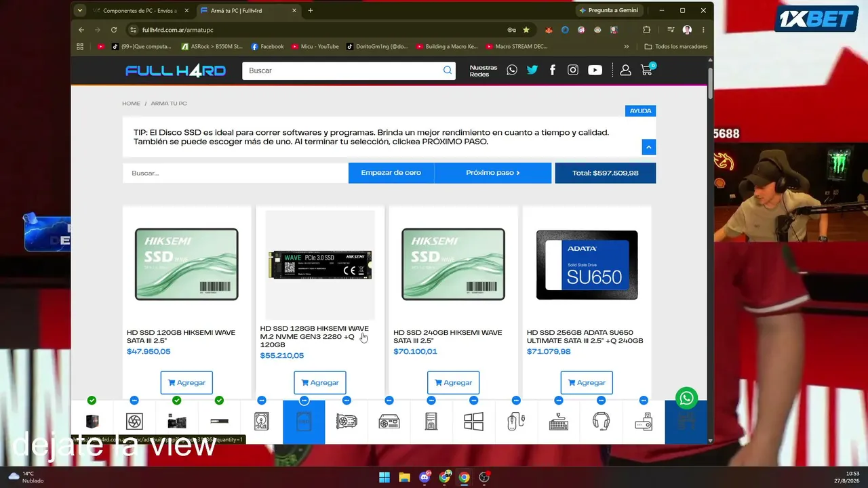Screen dimensions: 868x488
Task: Open the Adata SU650 product image
Action: pos(587,264)
